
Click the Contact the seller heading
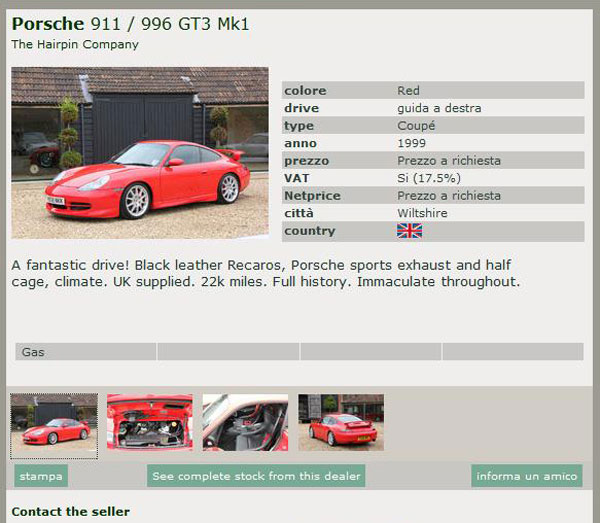click(x=71, y=512)
